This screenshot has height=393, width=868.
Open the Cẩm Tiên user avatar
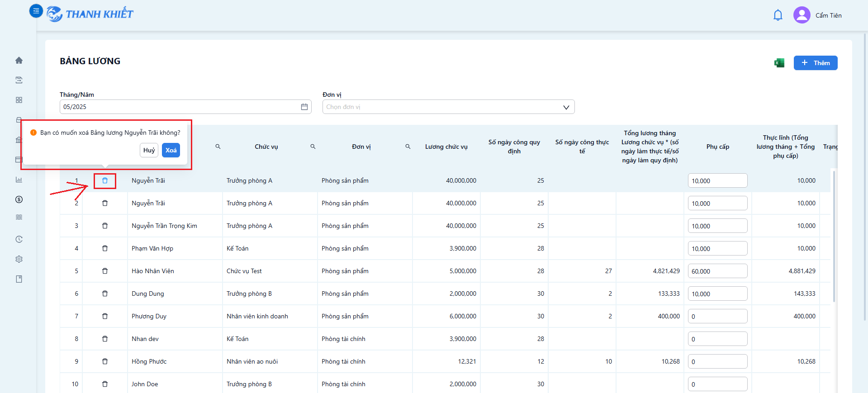tap(802, 15)
